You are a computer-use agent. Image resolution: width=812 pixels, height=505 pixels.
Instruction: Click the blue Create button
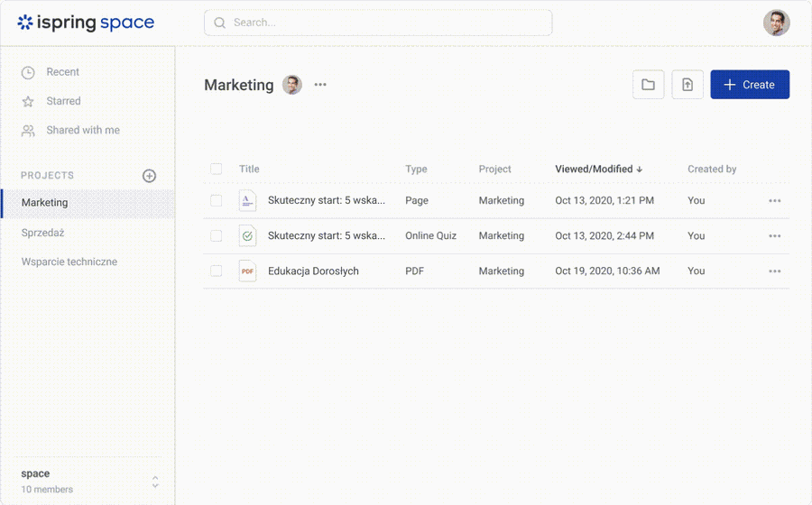pyautogui.click(x=750, y=85)
